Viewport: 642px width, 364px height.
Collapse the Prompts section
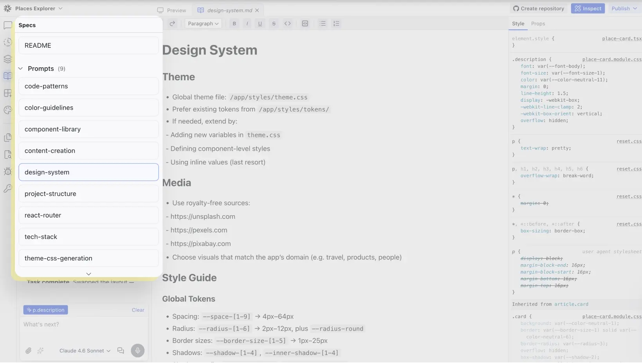(x=20, y=68)
